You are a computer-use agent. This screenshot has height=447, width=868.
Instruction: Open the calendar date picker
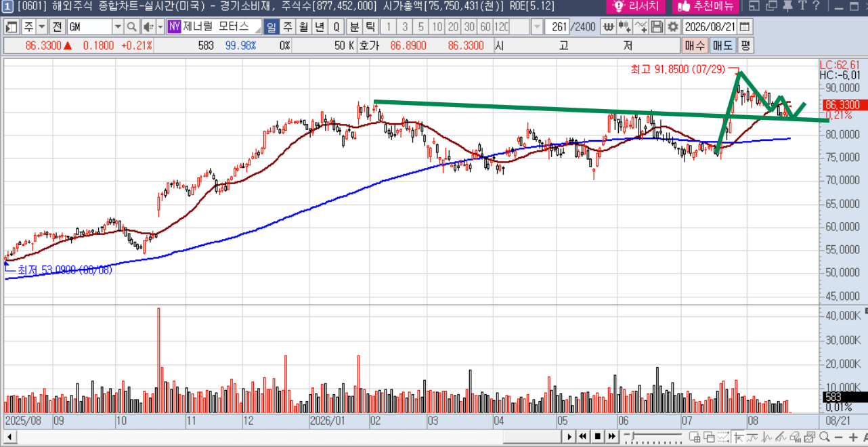[x=745, y=27]
